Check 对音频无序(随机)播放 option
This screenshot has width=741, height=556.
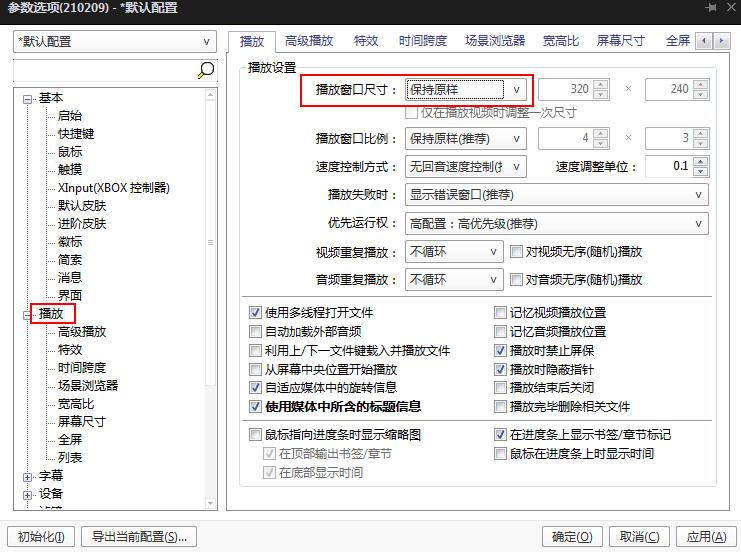click(516, 280)
